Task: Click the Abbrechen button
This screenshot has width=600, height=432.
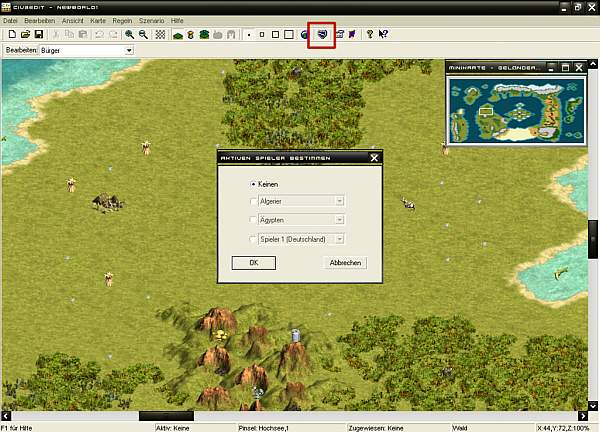Action: [346, 263]
